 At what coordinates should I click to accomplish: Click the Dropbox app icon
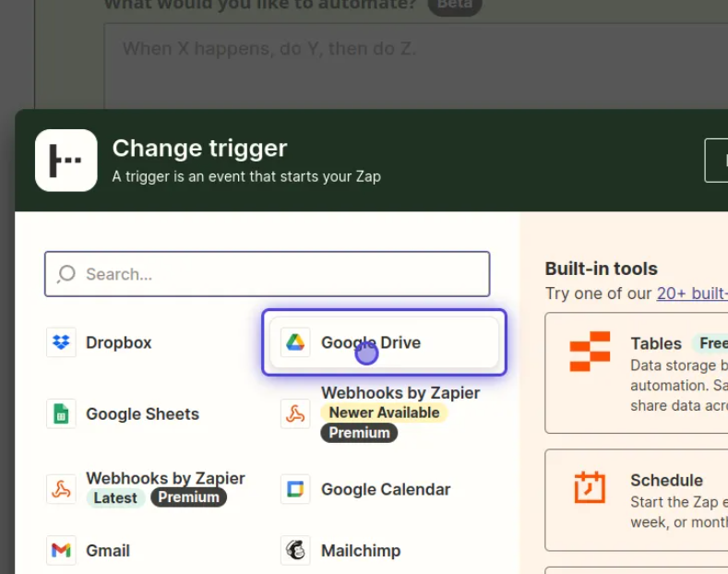(x=61, y=342)
